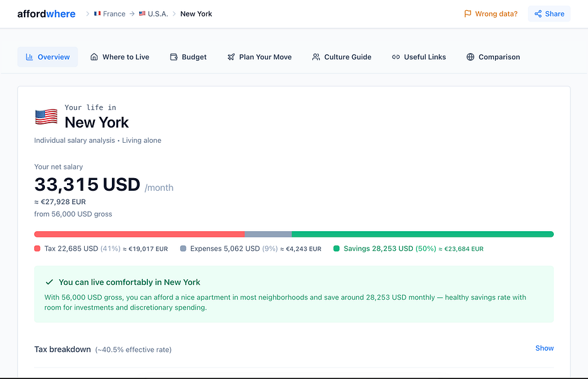Click the wallet icon for Budget
588x379 pixels.
tap(174, 57)
